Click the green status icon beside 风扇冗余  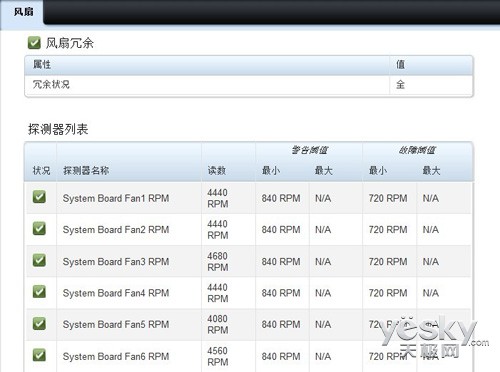(x=34, y=43)
